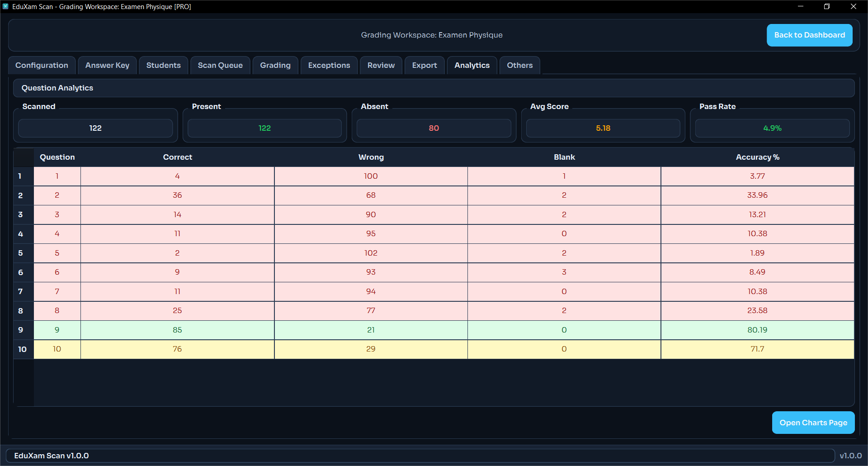Open the Export tab

pos(424,65)
